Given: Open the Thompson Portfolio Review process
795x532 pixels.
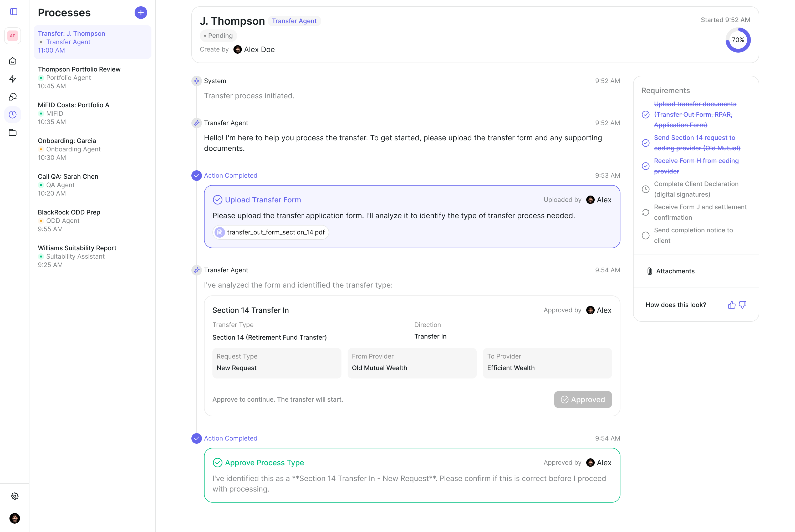Looking at the screenshot, I should coord(92,78).
